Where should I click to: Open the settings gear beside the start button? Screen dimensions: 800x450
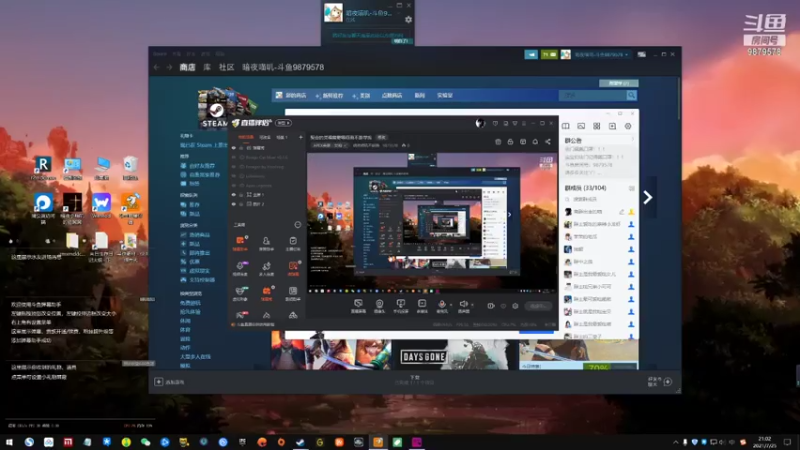[515, 306]
